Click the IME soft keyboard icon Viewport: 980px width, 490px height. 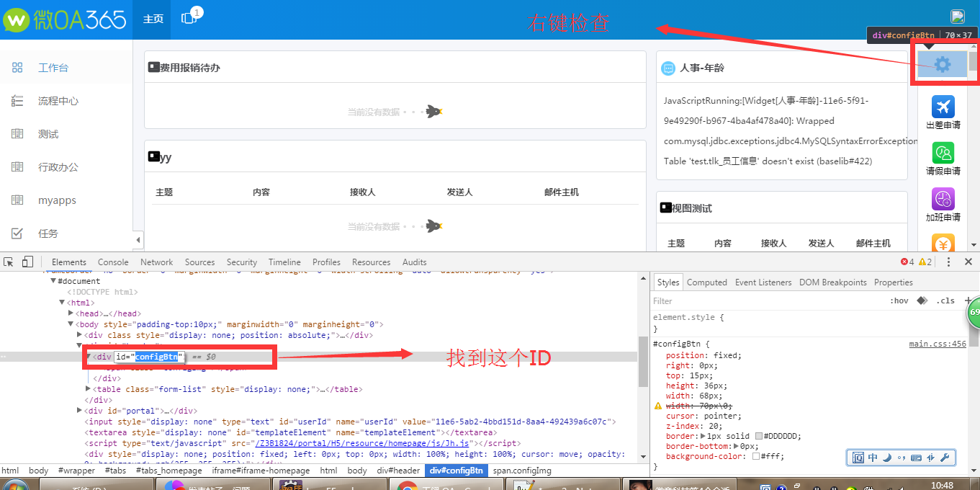coord(916,458)
